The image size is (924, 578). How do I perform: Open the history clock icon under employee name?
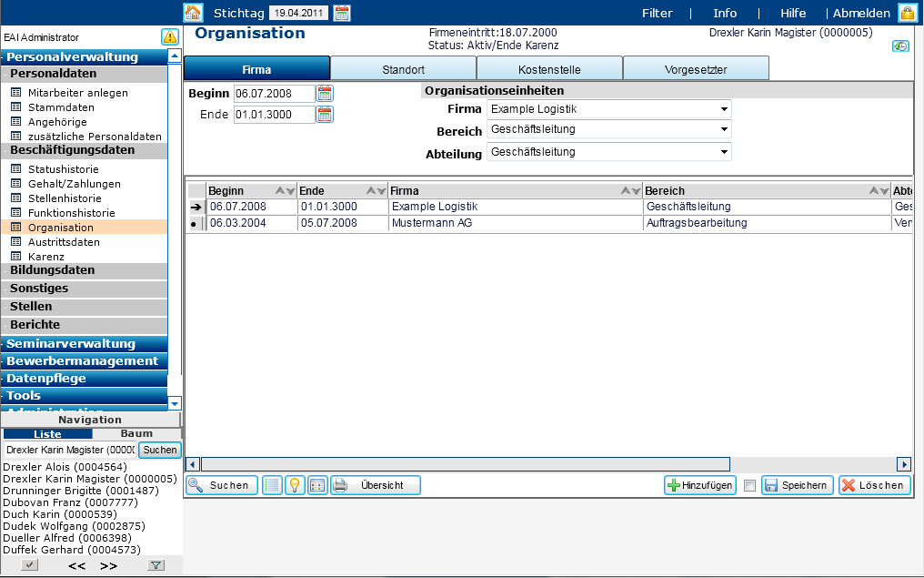point(900,46)
